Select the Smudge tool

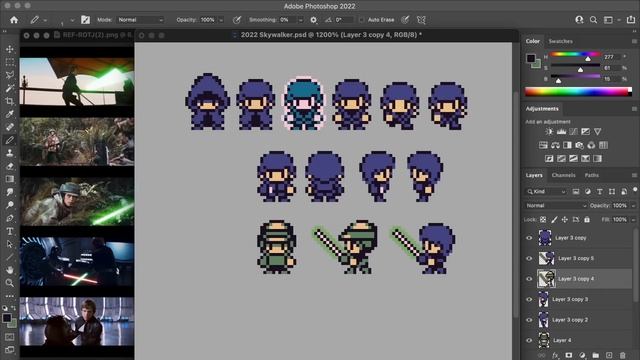pos(10,192)
